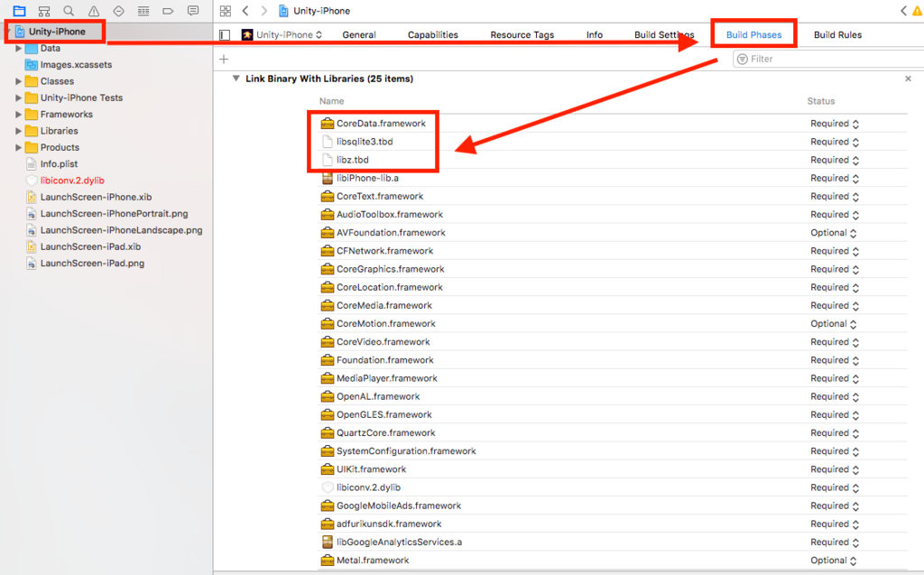Click the LaunchScreen-iPhone.xib file icon

32,197
